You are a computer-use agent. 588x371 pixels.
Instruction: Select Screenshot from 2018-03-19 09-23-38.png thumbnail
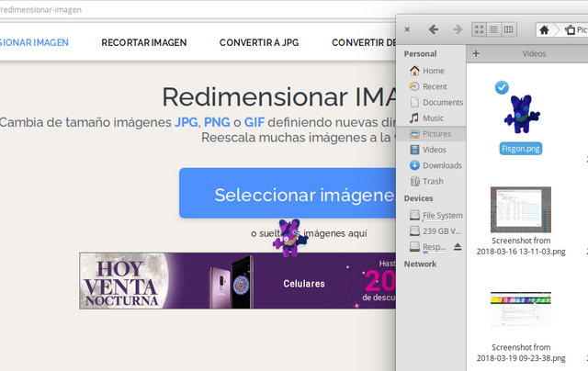click(521, 309)
